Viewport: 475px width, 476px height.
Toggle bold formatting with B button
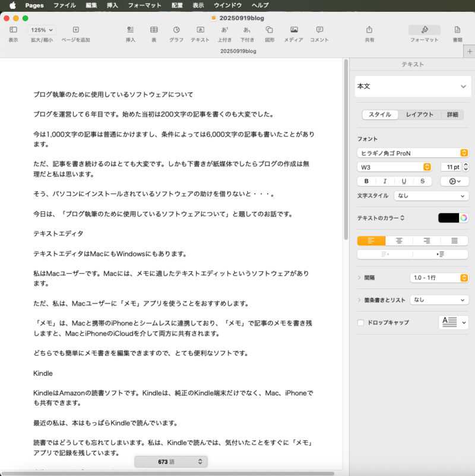click(366, 181)
